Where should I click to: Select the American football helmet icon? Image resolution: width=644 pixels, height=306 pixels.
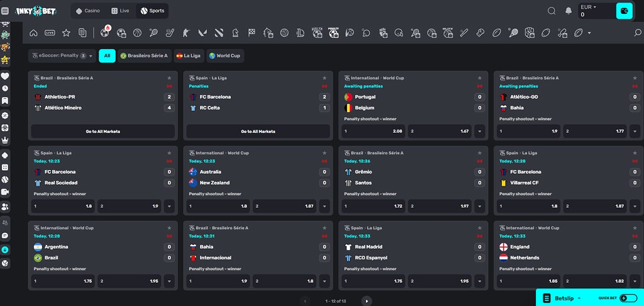(398, 33)
